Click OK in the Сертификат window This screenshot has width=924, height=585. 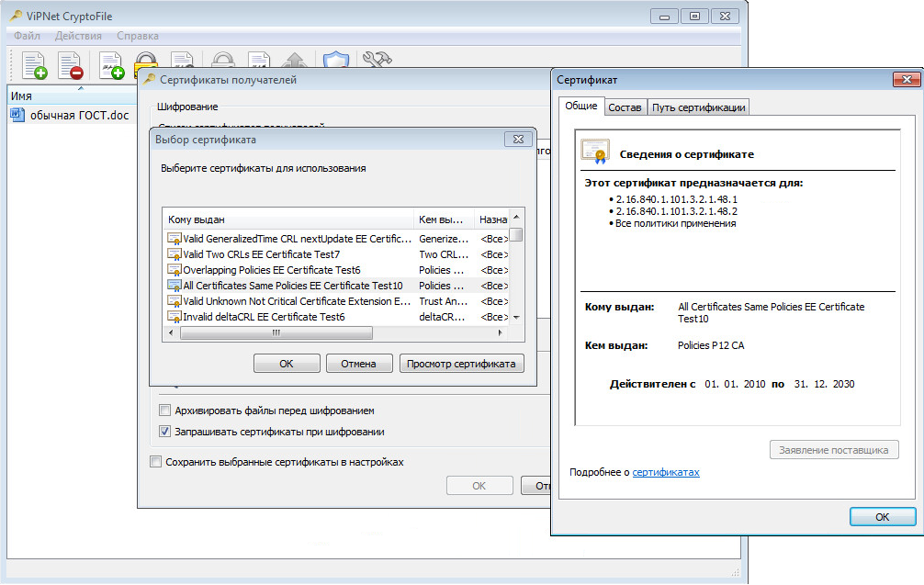tap(882, 517)
